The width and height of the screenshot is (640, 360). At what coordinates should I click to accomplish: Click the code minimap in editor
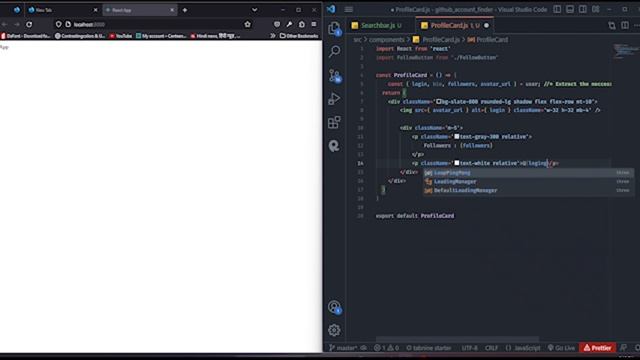coord(625,51)
